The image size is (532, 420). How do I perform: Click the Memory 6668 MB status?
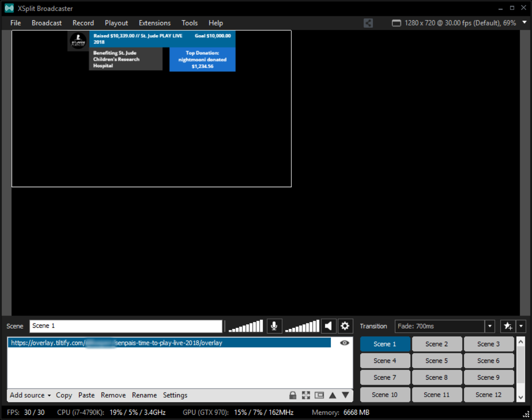pyautogui.click(x=340, y=413)
